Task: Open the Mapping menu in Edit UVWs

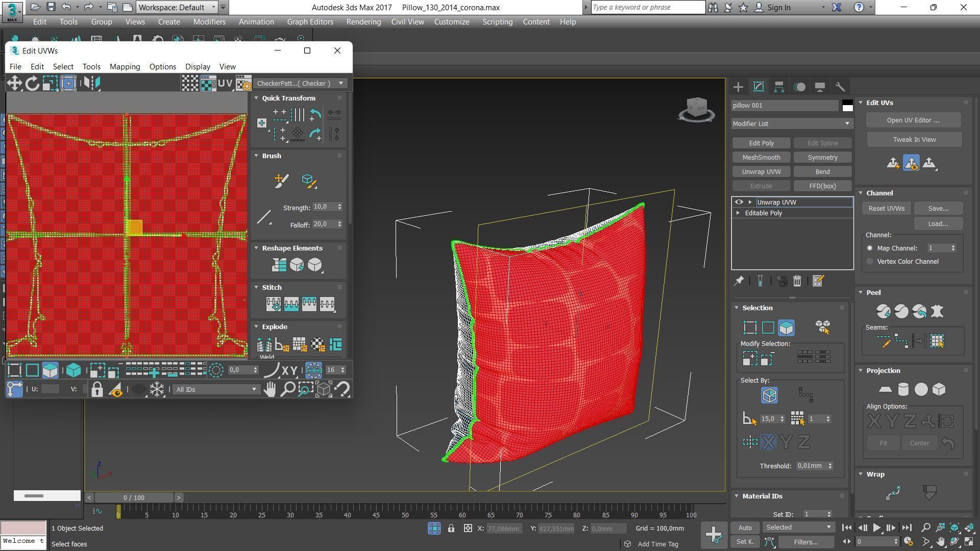Action: [125, 67]
